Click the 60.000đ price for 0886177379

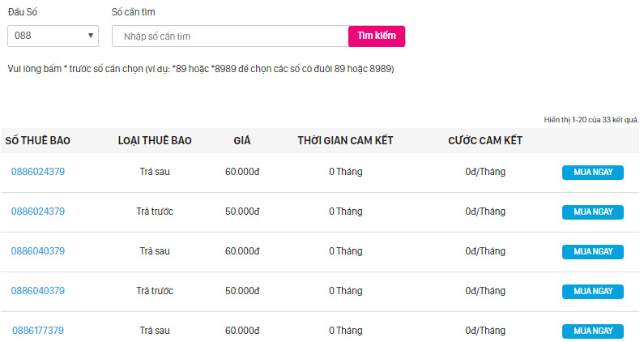242,331
